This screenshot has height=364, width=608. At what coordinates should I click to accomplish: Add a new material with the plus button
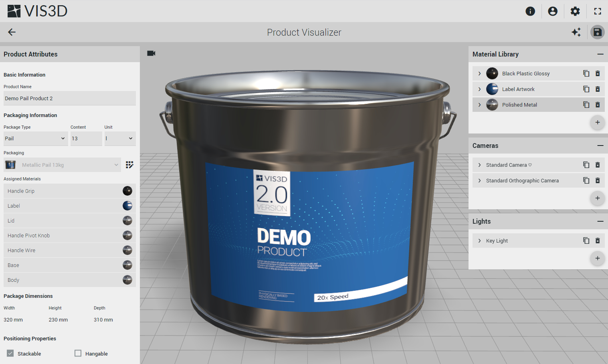pos(598,123)
